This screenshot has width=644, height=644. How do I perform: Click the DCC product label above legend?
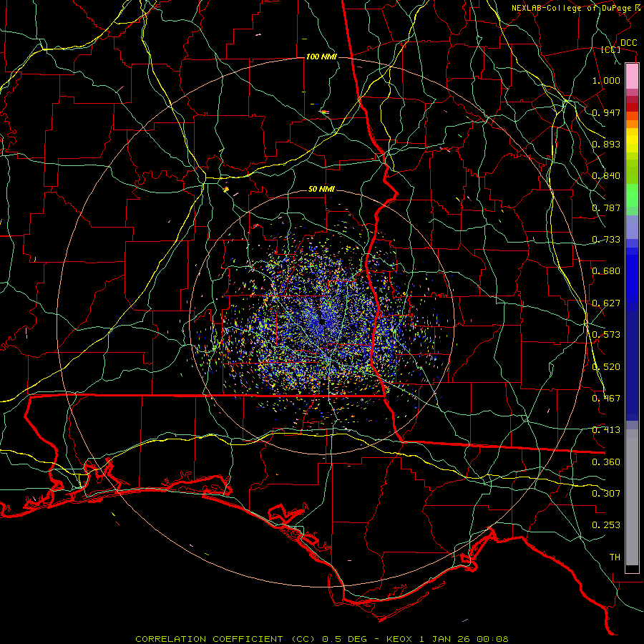click(629, 43)
